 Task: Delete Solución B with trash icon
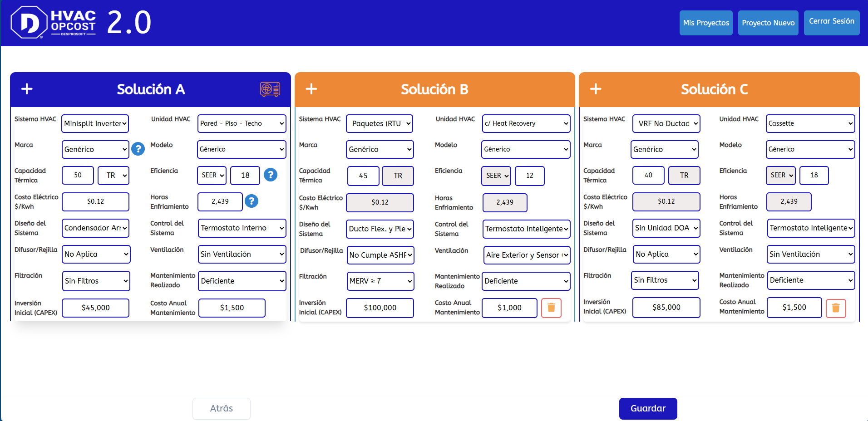(x=551, y=308)
